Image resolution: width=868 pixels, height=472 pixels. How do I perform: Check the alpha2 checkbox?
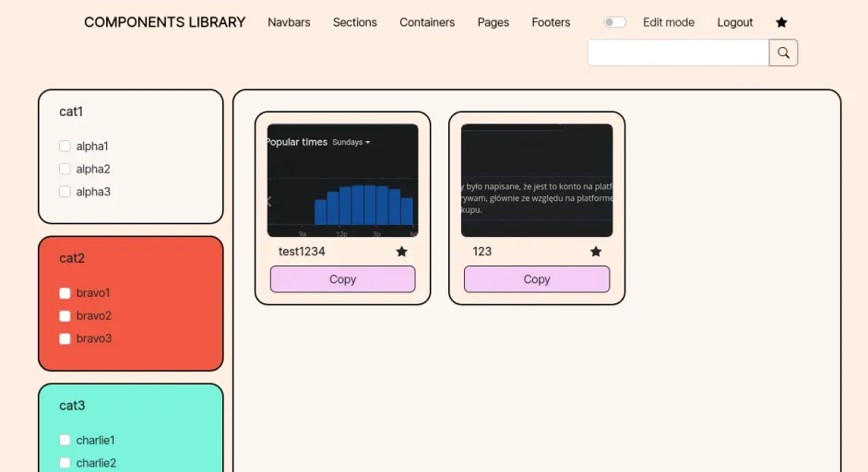tap(65, 169)
